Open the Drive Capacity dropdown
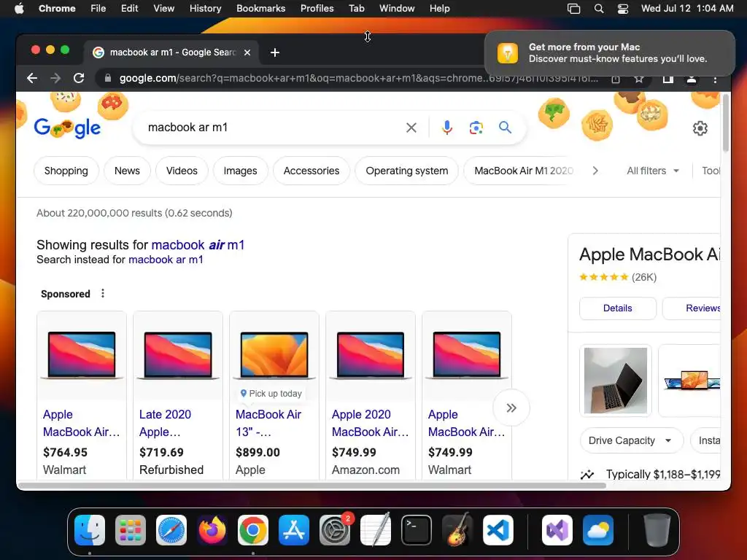Viewport: 747px width, 560px height. point(631,441)
